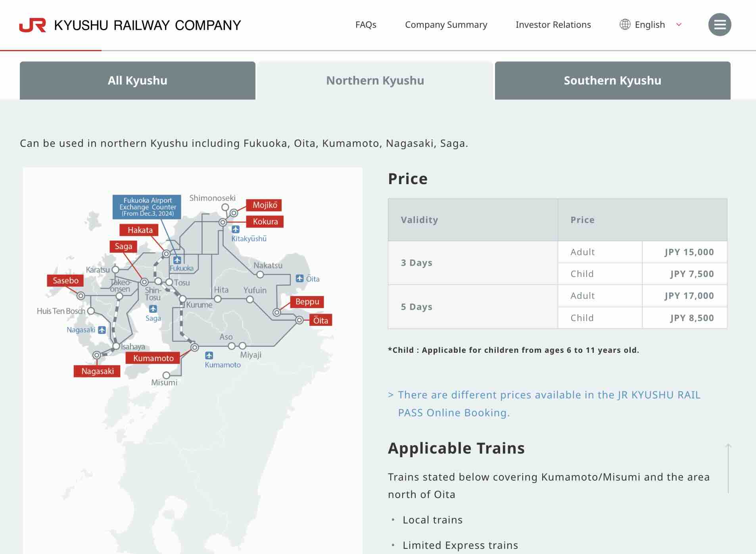Open the hamburger menu button
The image size is (756, 554).
coord(720,25)
